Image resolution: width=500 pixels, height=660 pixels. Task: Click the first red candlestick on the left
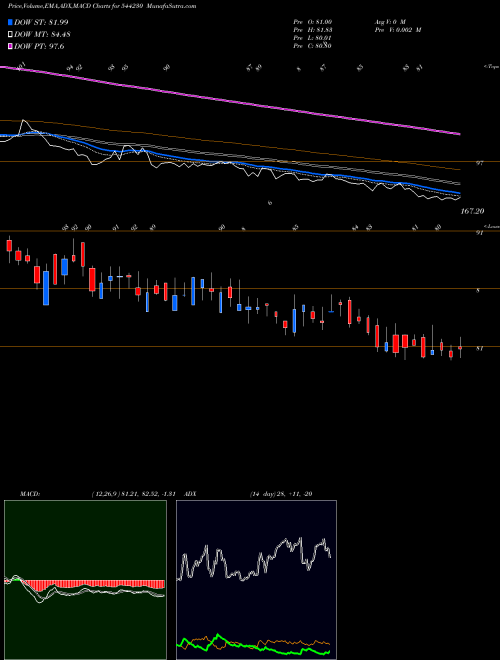pyautogui.click(x=9, y=246)
